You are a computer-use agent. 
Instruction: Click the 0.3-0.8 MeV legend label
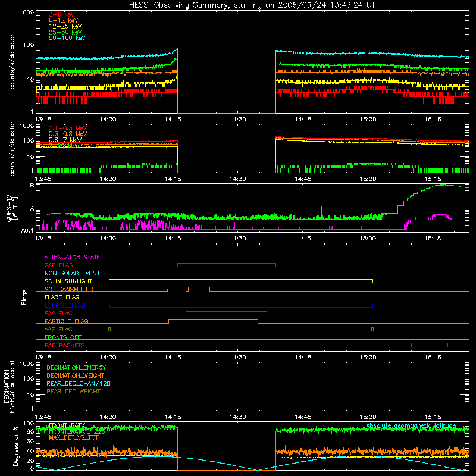(68, 134)
